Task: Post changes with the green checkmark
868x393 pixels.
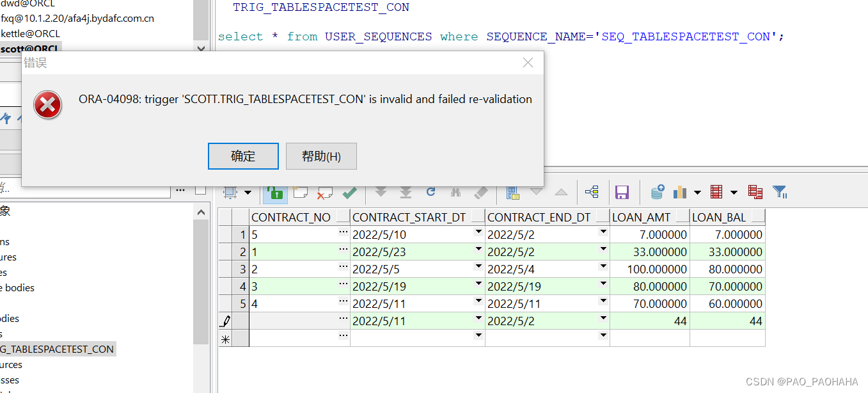Action: coord(349,192)
